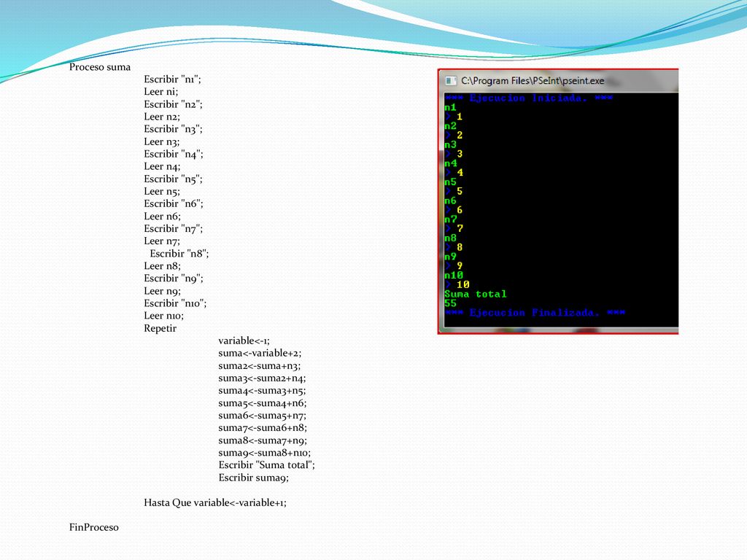Select the line "suma5<-suma4+n6;"
The width and height of the screenshot is (747, 560).
tap(263, 402)
